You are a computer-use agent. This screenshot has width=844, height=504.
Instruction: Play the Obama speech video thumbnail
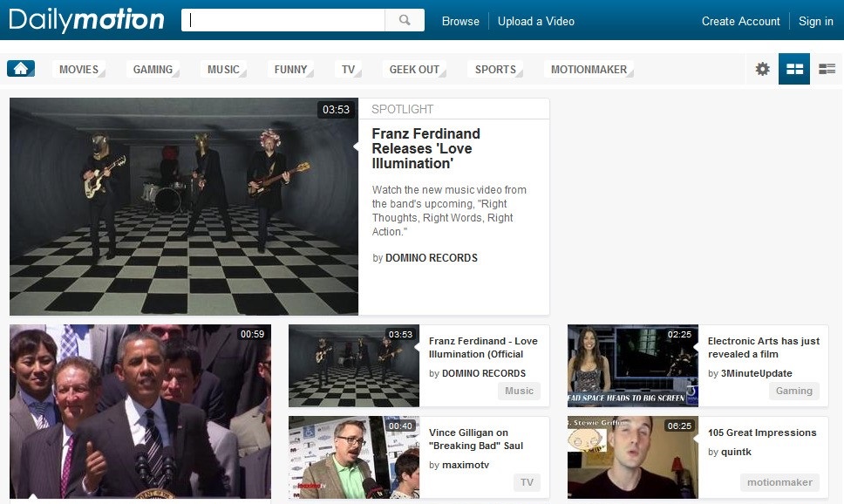140,412
